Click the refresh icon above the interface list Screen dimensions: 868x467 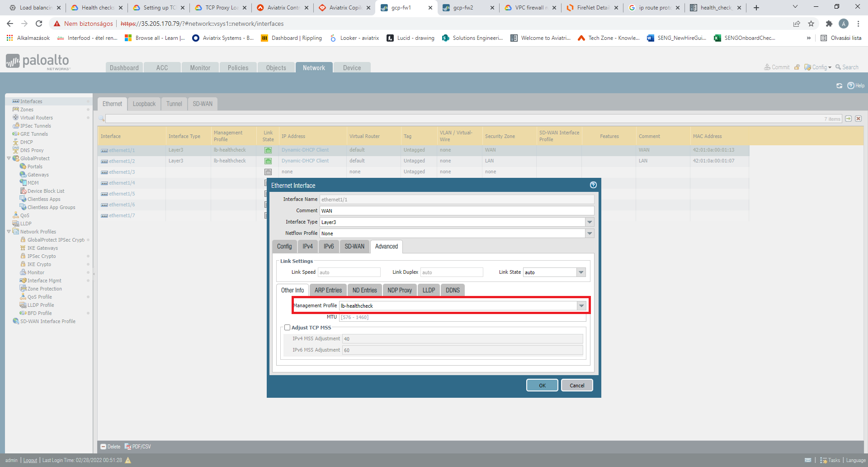coord(840,85)
